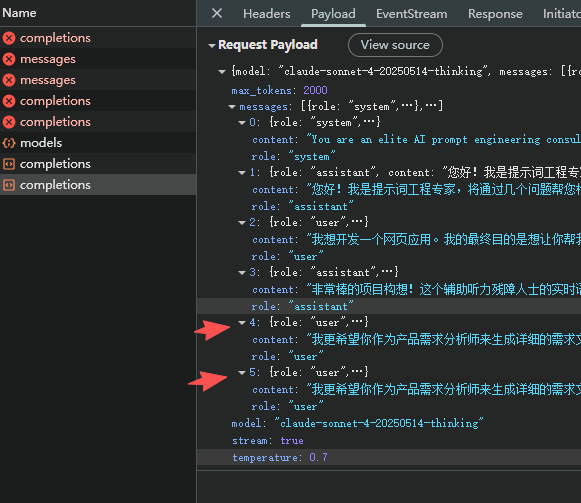Collapse message 4 user entry
581x503 pixels.
click(242, 322)
